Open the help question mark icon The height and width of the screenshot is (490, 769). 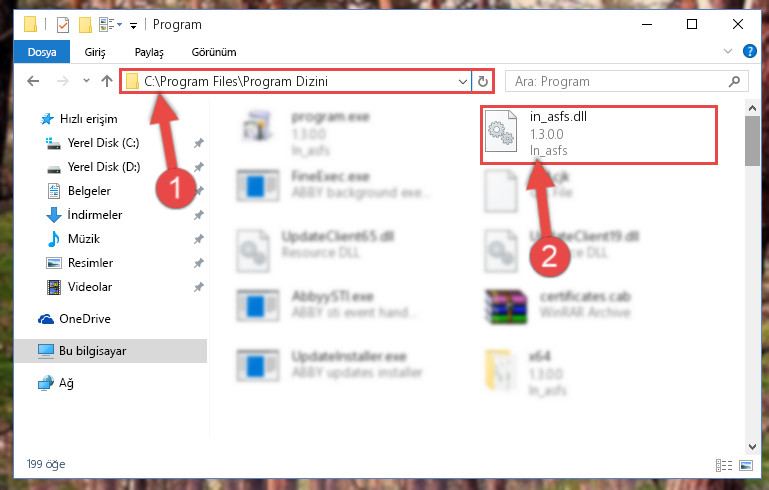pyautogui.click(x=749, y=51)
